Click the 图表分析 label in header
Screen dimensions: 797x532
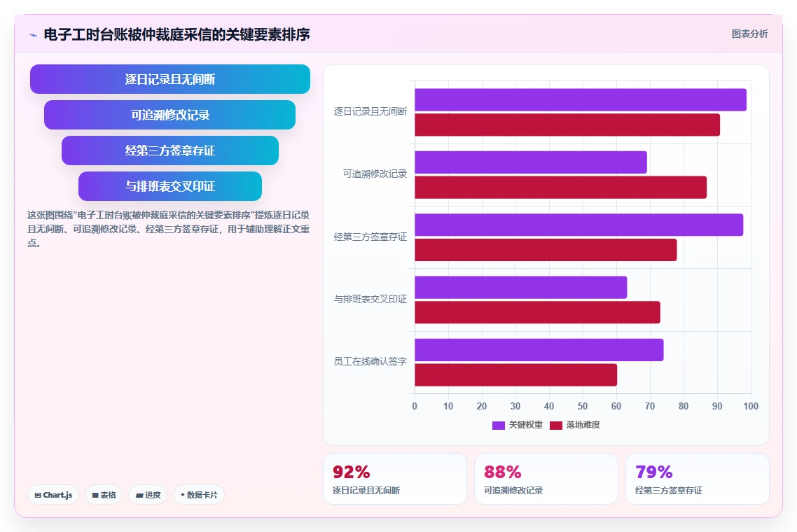[749, 34]
